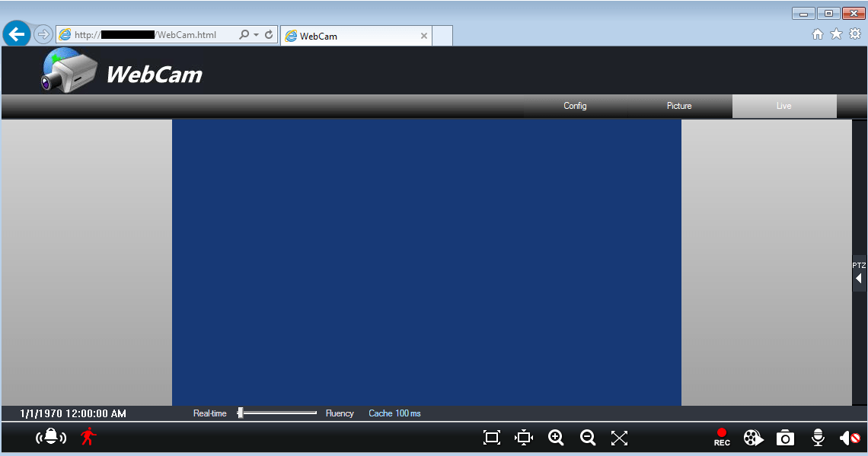Toggle the red motion detection icon

tap(88, 437)
